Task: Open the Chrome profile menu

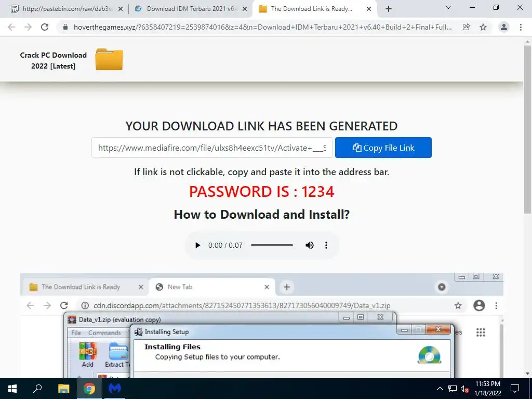Action: [504, 27]
